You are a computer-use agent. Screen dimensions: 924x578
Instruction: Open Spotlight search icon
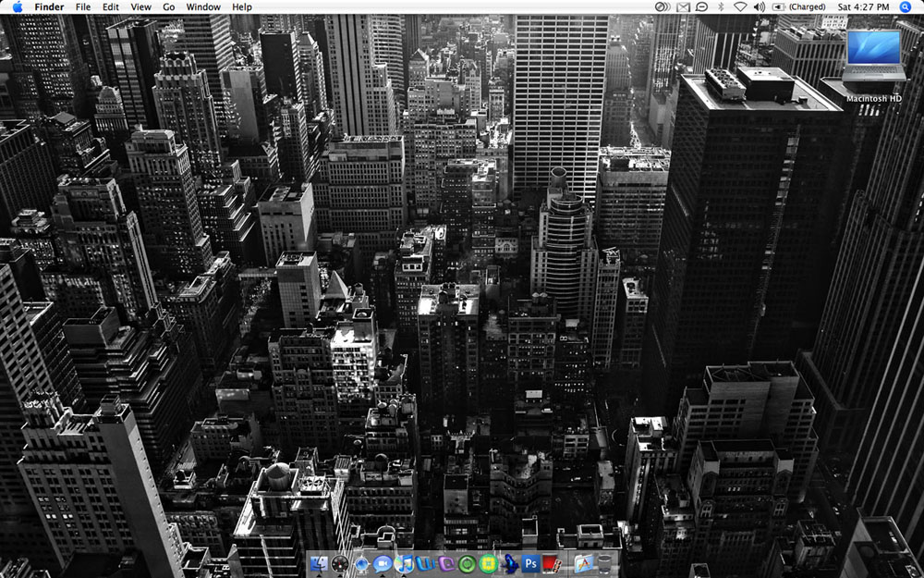(x=906, y=7)
